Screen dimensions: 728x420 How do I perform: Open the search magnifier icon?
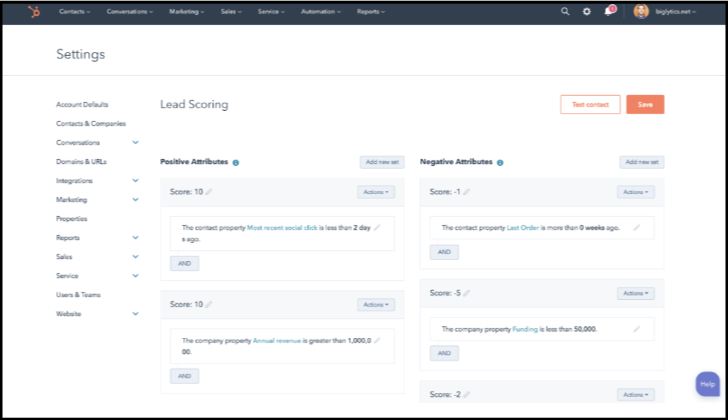pos(565,12)
